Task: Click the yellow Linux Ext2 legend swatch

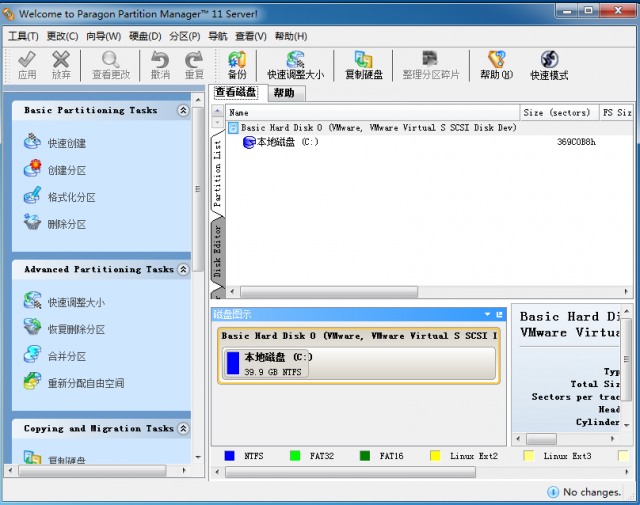Action: coord(435,456)
